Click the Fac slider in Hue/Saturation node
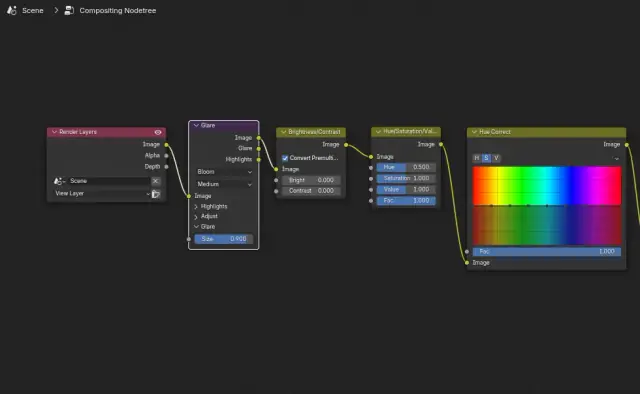640x394 pixels. click(406, 200)
